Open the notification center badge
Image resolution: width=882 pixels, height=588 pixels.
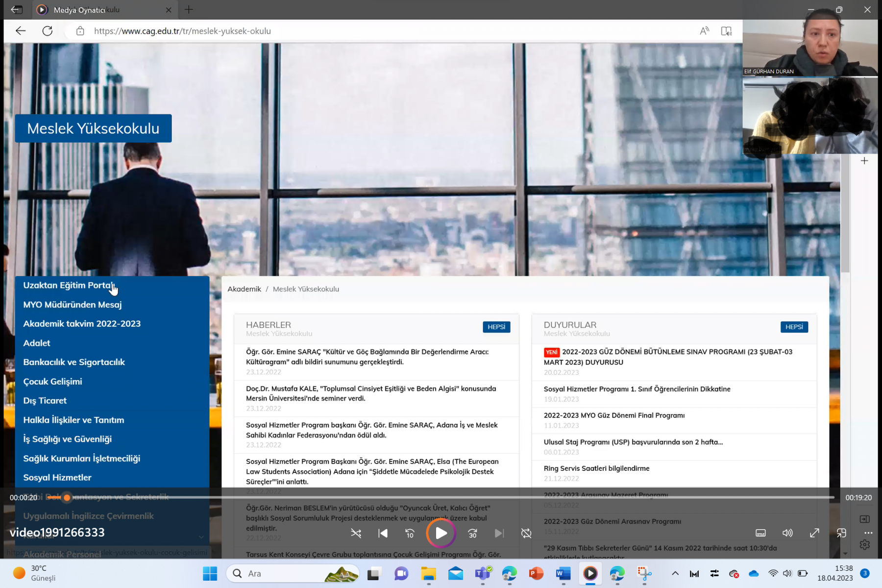pos(865,573)
